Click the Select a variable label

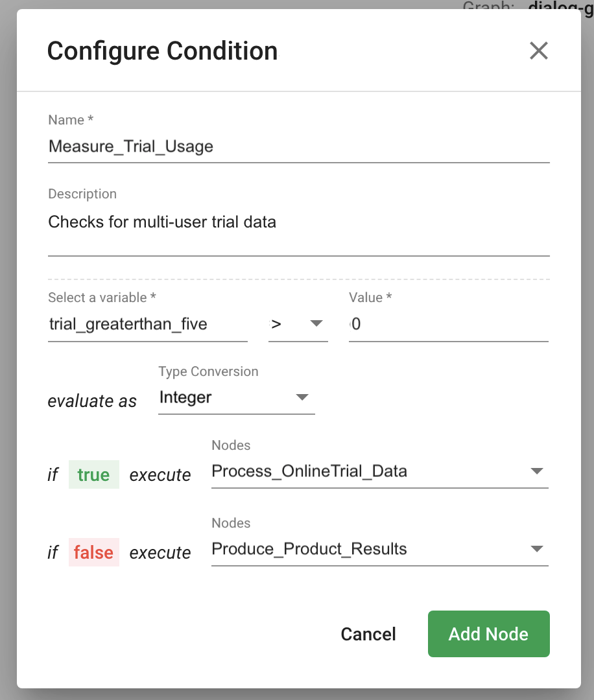click(102, 297)
